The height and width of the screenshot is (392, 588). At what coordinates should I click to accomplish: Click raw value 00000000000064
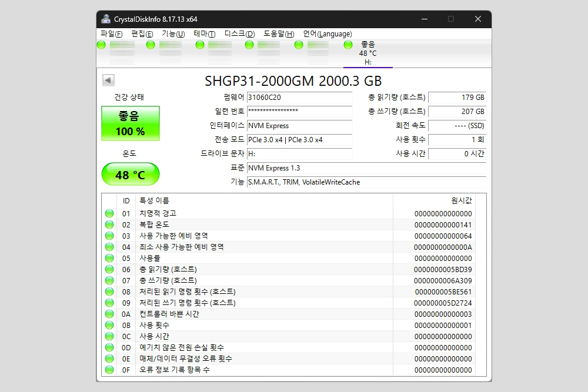(x=443, y=236)
